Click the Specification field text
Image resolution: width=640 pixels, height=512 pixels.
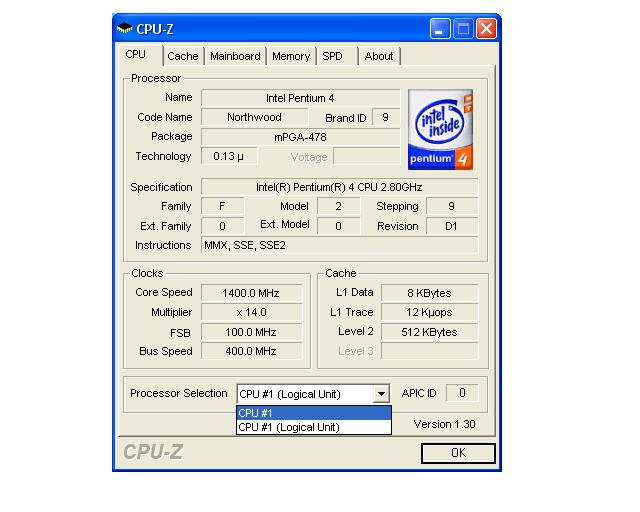(339, 187)
